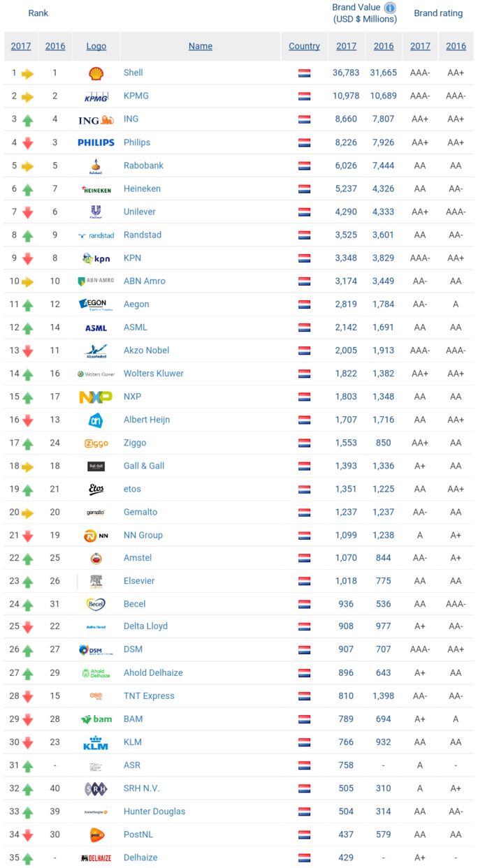Click the bam logo

96,719
